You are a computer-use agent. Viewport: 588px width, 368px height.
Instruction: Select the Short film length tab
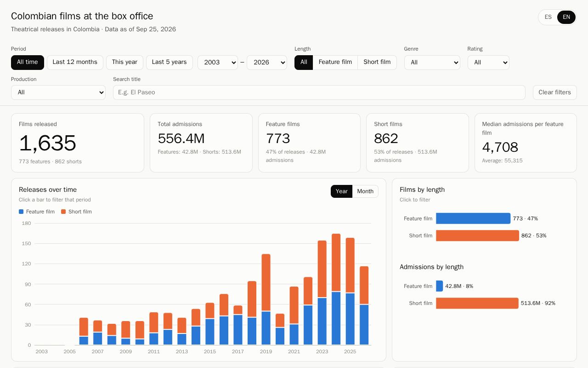coord(377,63)
